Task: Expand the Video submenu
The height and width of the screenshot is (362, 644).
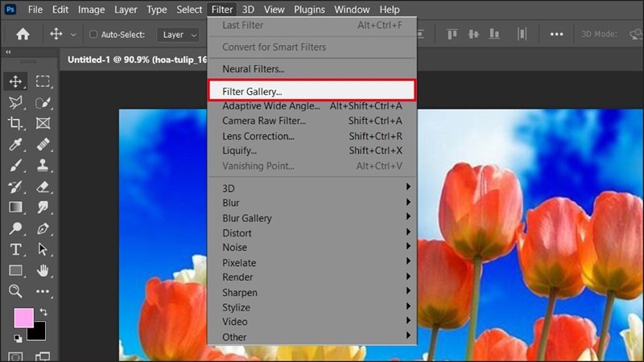Action: tap(312, 322)
